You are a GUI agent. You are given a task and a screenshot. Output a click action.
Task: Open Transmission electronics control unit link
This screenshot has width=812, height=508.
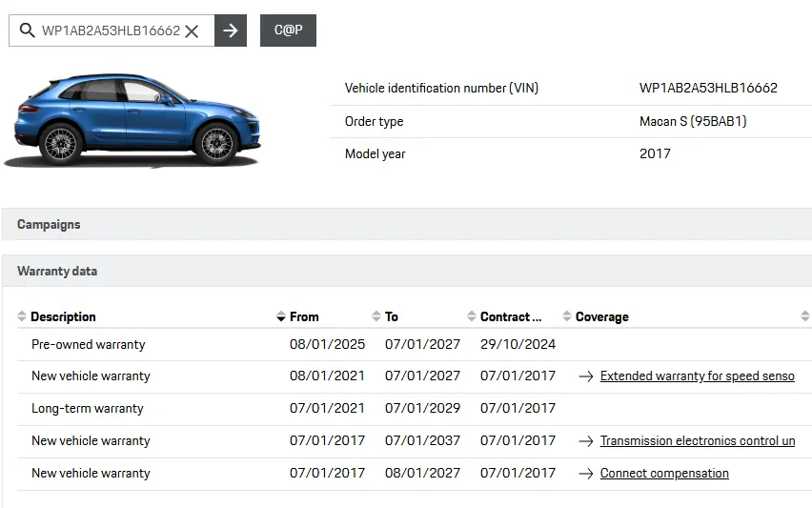pyautogui.click(x=697, y=440)
